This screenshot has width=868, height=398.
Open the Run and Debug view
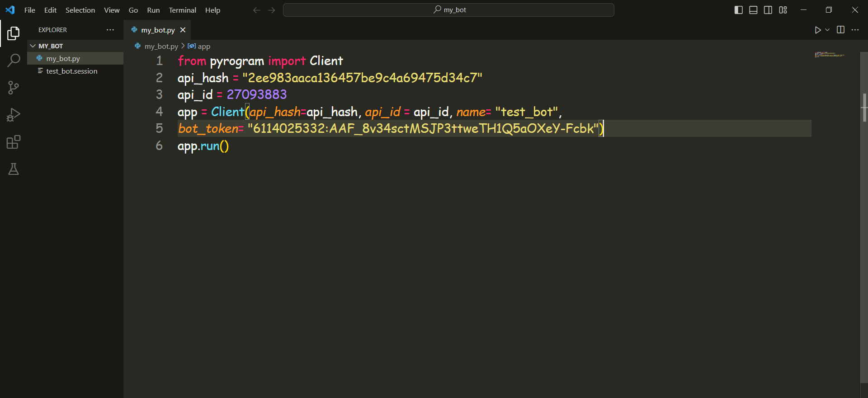point(14,115)
